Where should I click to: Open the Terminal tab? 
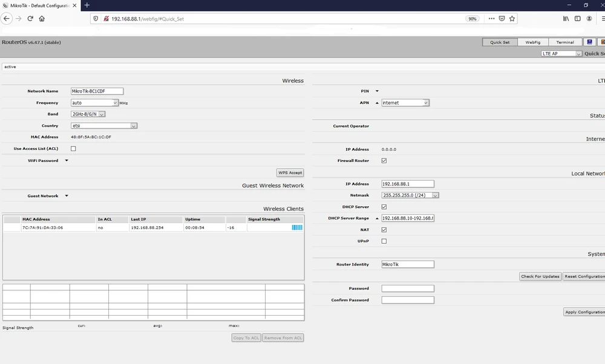click(564, 42)
